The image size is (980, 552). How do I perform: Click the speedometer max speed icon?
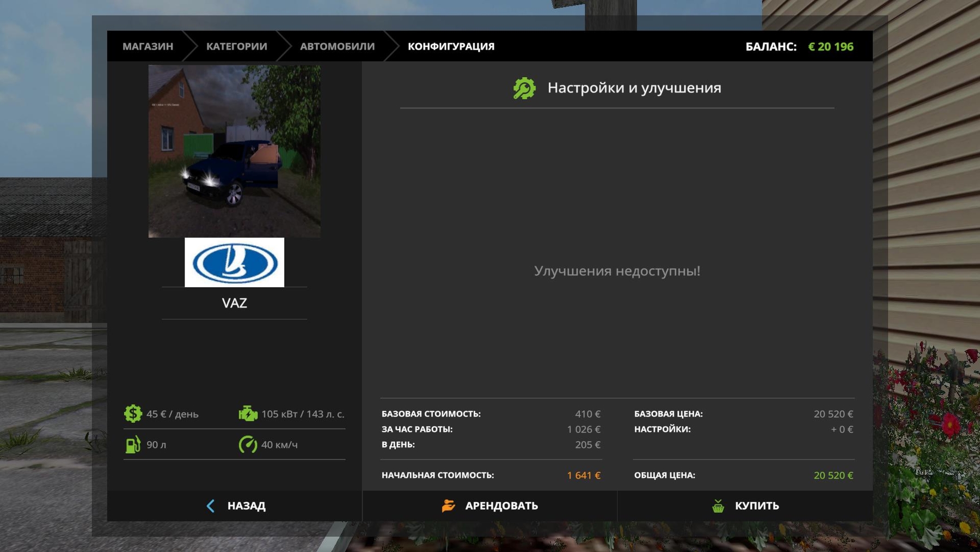pos(248,445)
